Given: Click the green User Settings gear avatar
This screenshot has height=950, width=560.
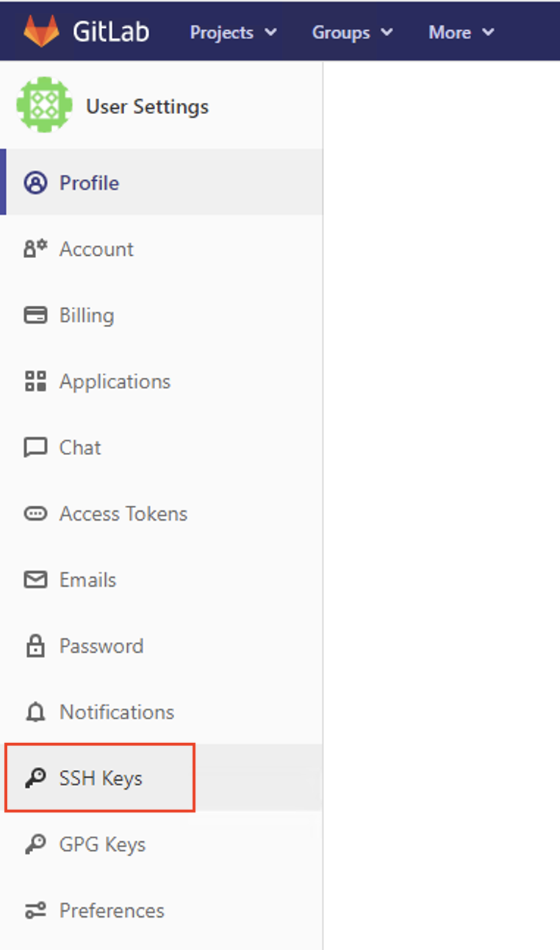Looking at the screenshot, I should click(x=43, y=104).
